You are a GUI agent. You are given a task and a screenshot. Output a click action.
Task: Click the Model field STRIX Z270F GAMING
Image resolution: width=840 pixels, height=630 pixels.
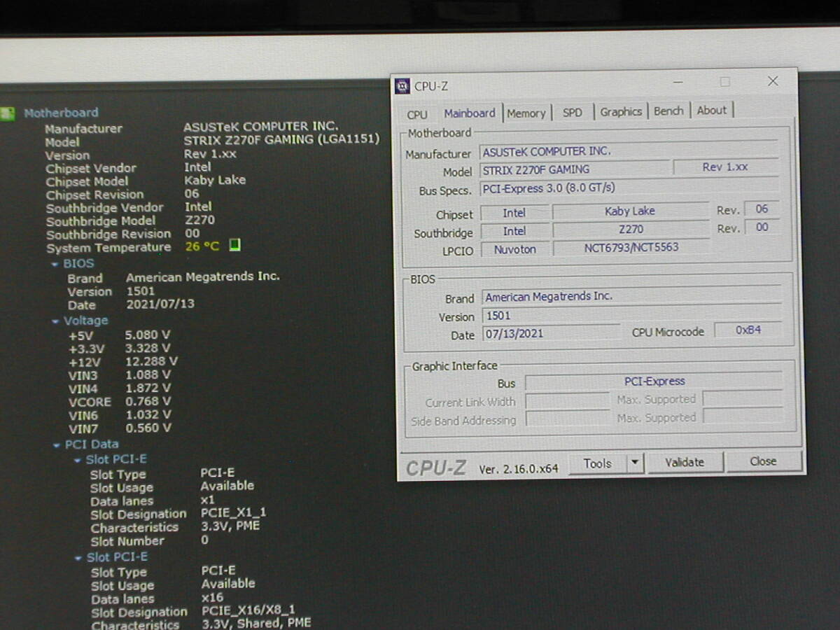click(574, 169)
